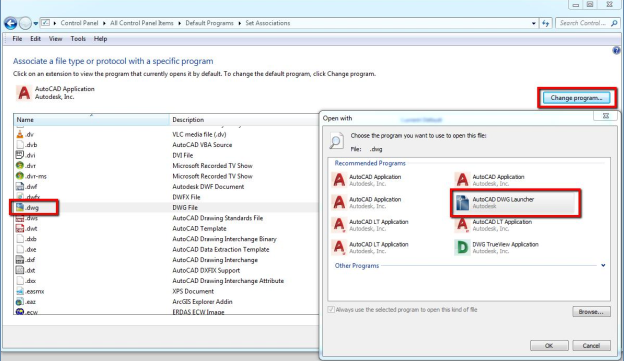Click the .dwg file type icon

tap(20, 207)
